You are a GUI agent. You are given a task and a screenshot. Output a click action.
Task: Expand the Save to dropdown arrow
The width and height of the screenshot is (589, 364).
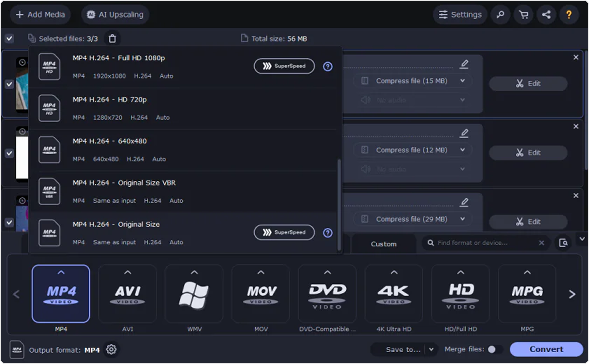431,349
